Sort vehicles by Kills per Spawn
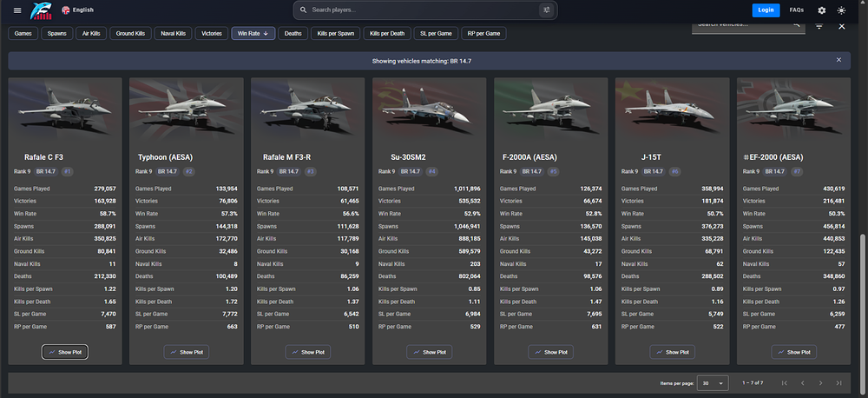 pyautogui.click(x=335, y=33)
